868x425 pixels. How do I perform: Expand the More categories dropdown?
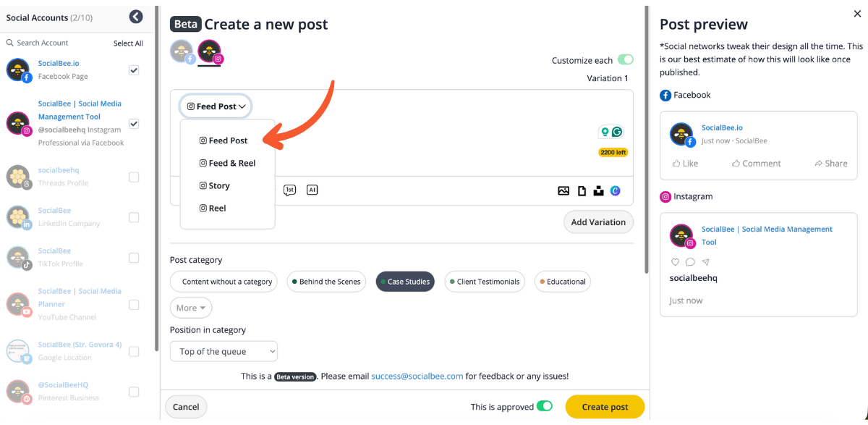pos(191,308)
